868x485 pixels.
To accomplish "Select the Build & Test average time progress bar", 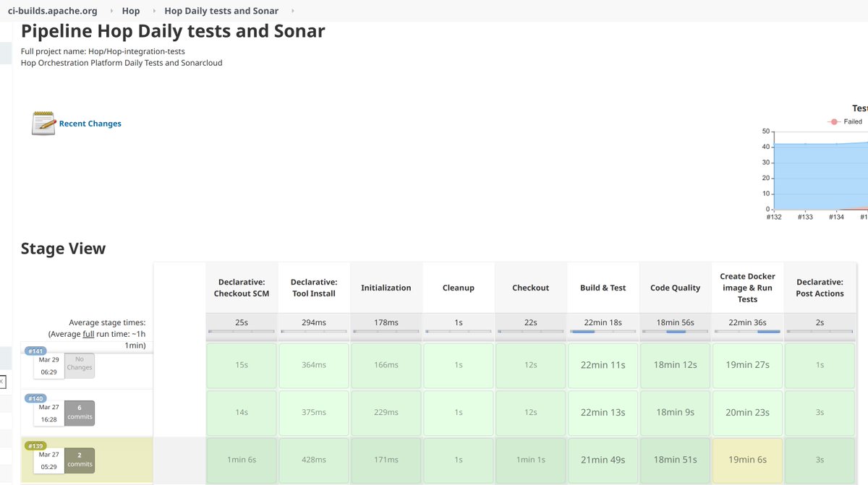I will [x=603, y=332].
